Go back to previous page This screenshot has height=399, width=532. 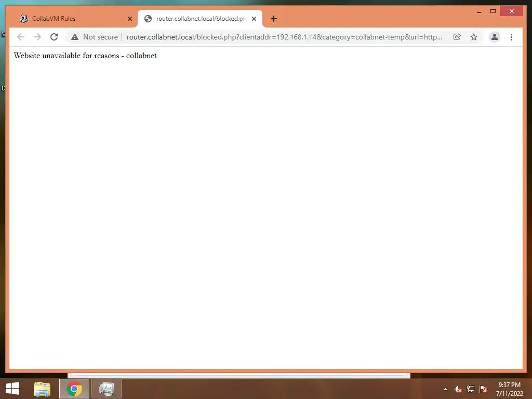[21, 37]
